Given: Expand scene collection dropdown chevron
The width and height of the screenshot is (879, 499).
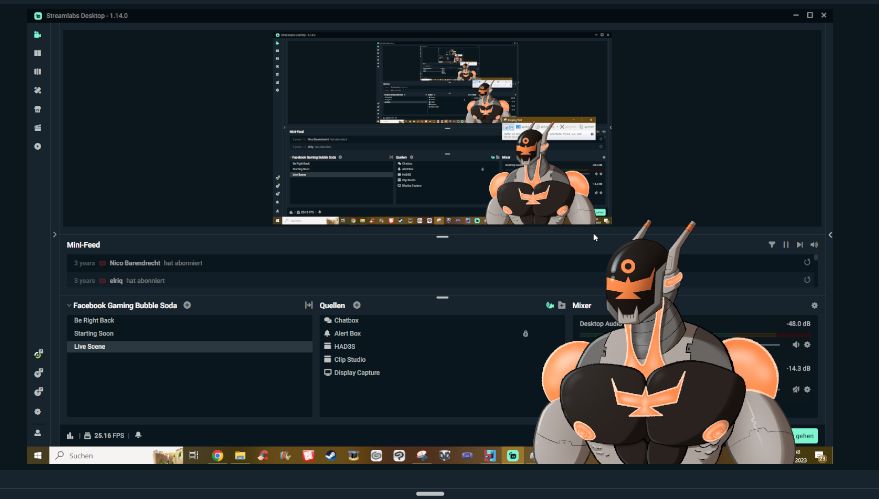Looking at the screenshot, I should [x=69, y=306].
